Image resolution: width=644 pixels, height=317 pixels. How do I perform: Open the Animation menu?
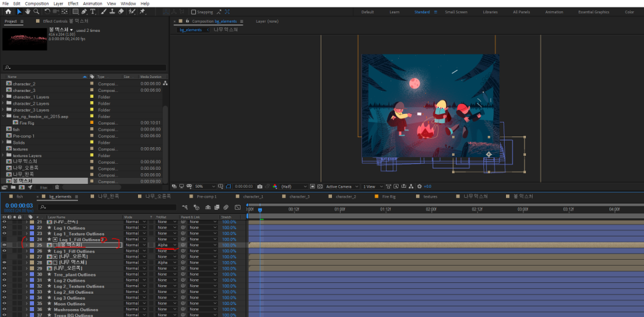point(93,4)
